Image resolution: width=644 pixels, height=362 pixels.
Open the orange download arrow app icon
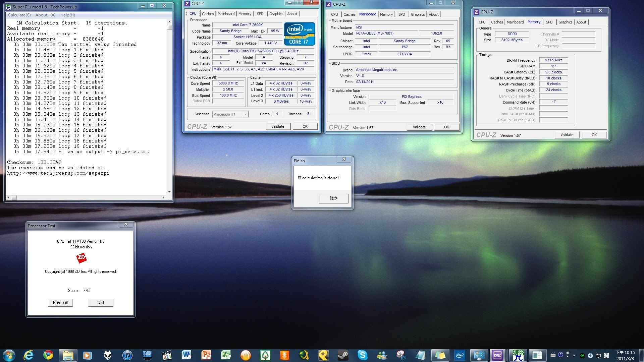tap(285, 355)
